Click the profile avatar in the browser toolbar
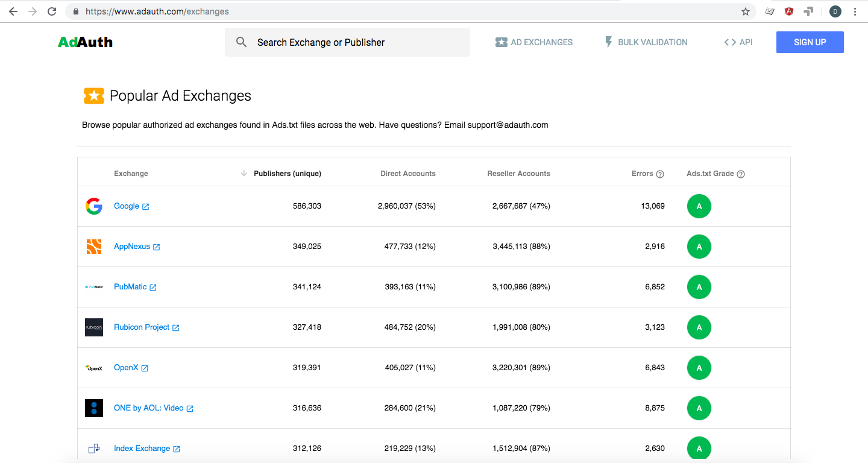Screen dimensions: 868x463 [x=835, y=11]
